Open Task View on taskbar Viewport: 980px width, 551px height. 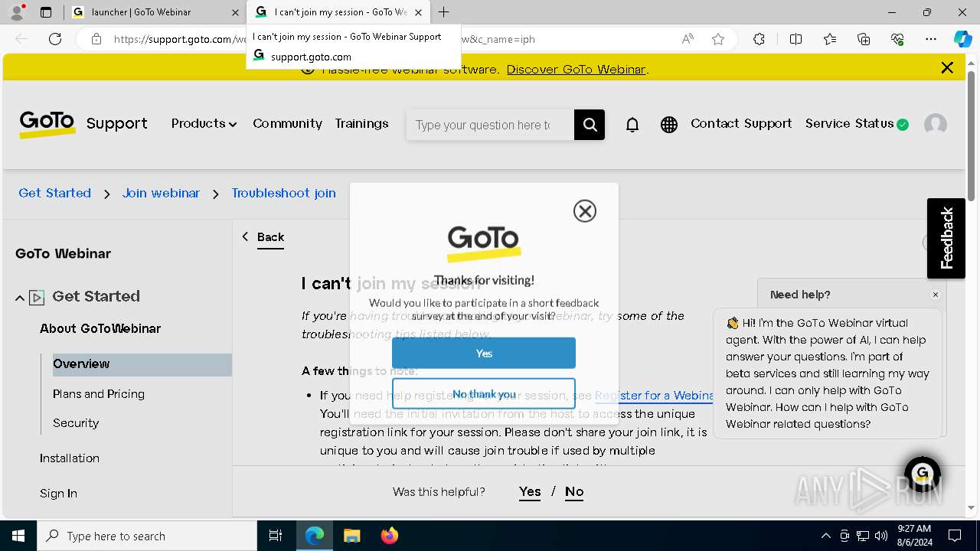point(276,536)
